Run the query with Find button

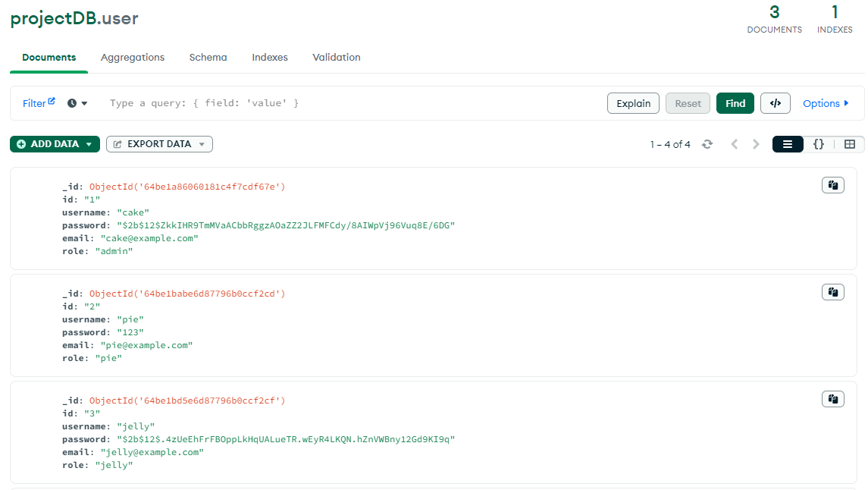coord(735,103)
